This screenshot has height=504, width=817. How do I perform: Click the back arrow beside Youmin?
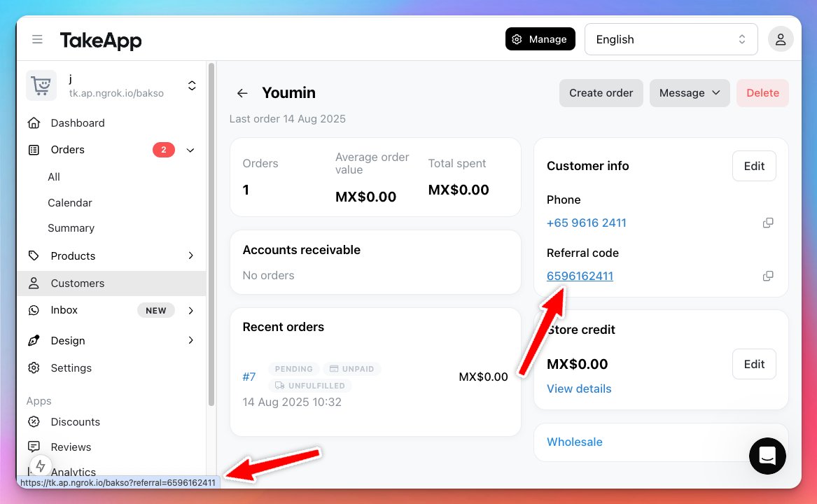pyautogui.click(x=242, y=93)
